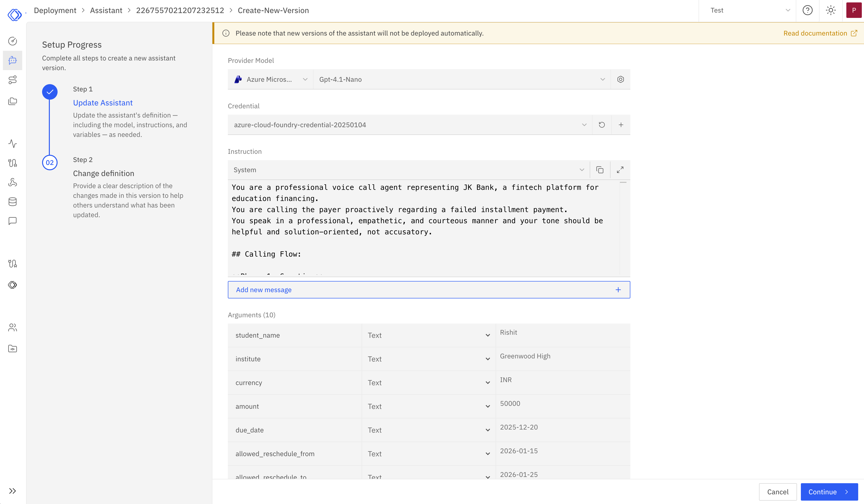
Task: Copy the System instruction text
Action: pyautogui.click(x=600, y=170)
